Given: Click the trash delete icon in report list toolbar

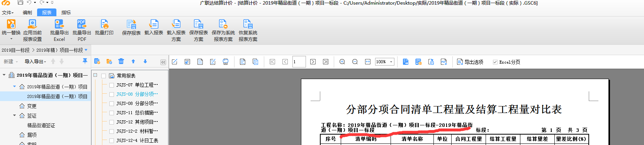Looking at the screenshot, I should pyautogui.click(x=121, y=61).
